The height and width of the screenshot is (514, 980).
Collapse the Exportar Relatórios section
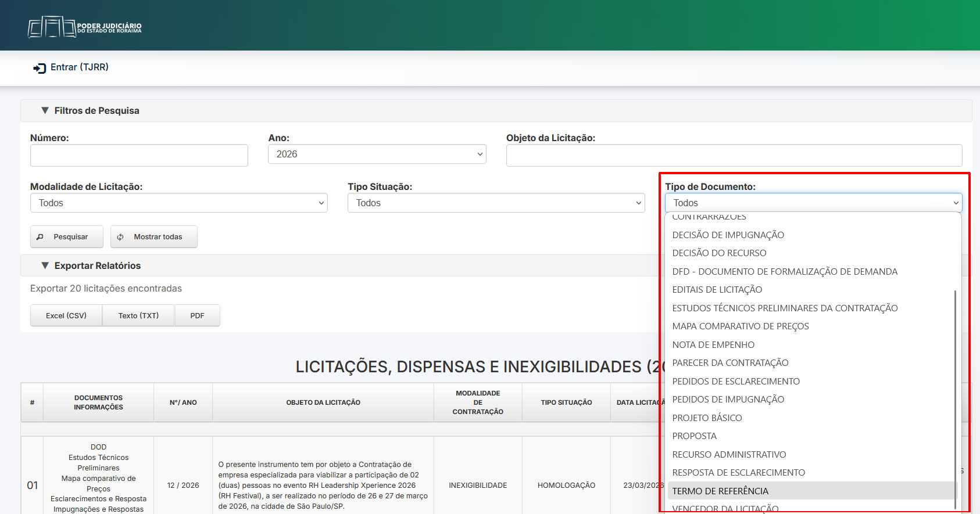tap(45, 265)
